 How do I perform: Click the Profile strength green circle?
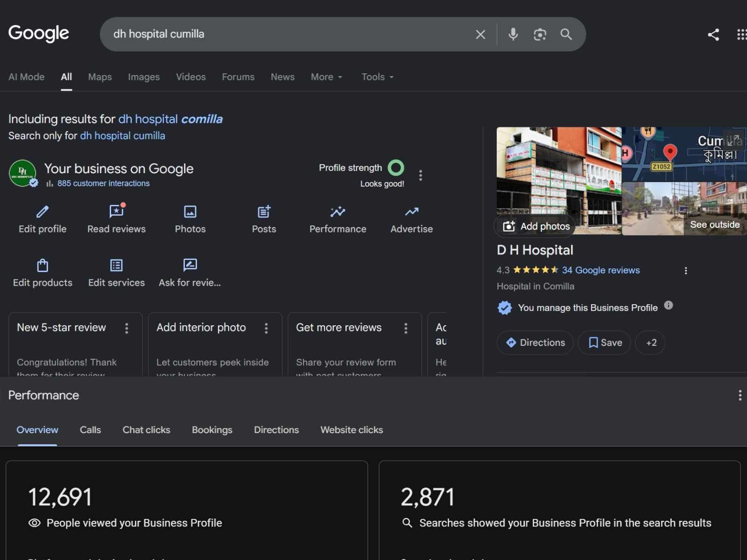click(x=396, y=168)
